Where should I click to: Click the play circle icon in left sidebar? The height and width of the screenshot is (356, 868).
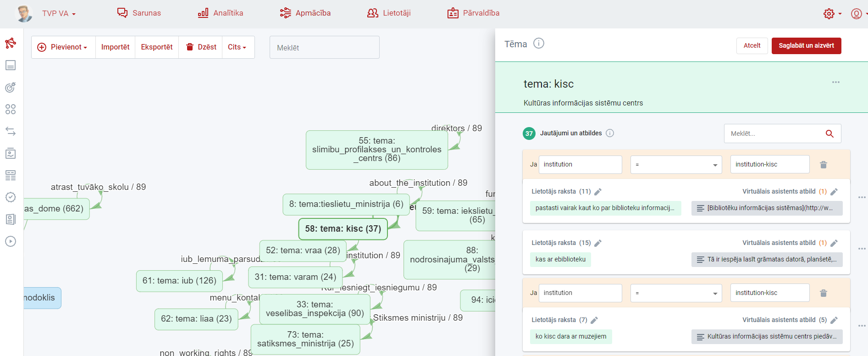11,241
